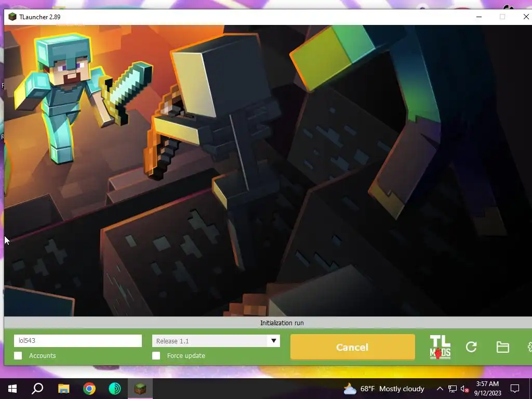Viewport: 532px width, 399px height.
Task: Select TLauncher taskbar icon
Action: click(x=140, y=389)
